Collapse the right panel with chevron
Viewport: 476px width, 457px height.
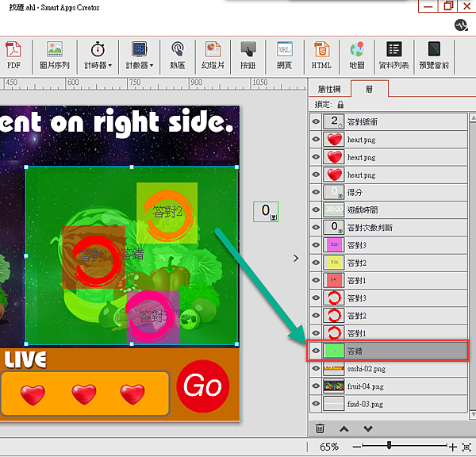296,259
